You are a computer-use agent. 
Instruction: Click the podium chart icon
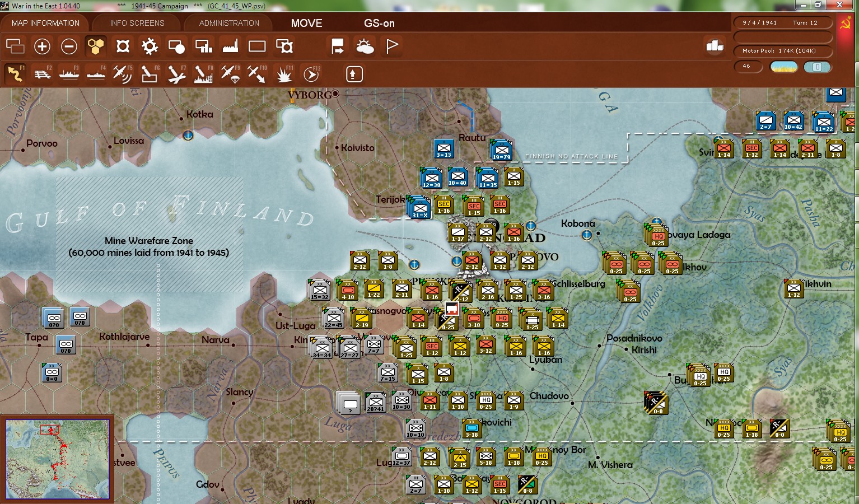[715, 46]
